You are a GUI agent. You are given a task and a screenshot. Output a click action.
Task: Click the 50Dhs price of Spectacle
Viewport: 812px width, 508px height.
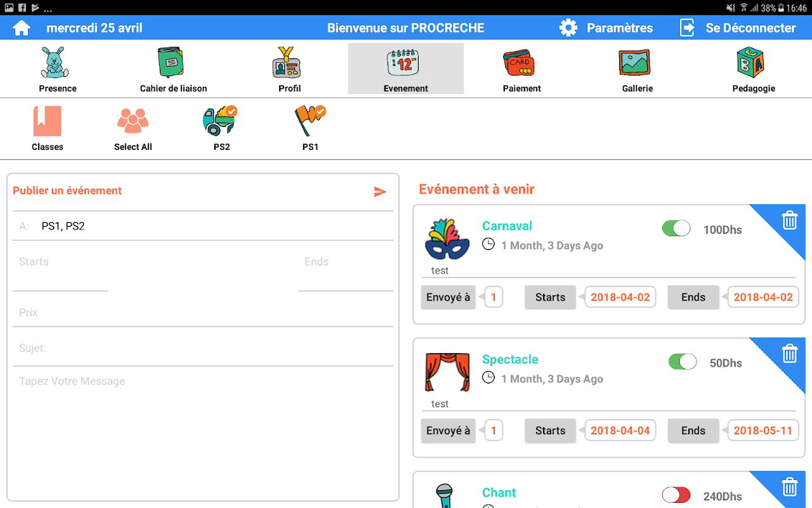(x=726, y=363)
